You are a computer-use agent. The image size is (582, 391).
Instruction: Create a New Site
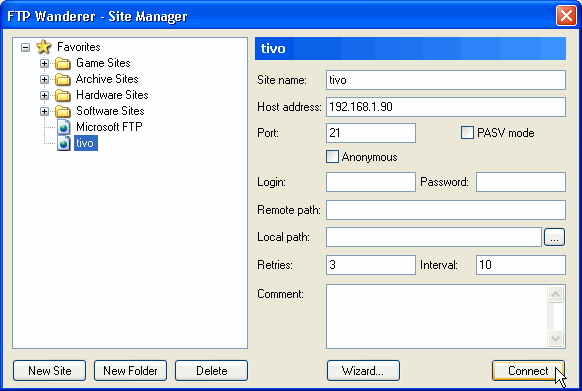coord(49,371)
